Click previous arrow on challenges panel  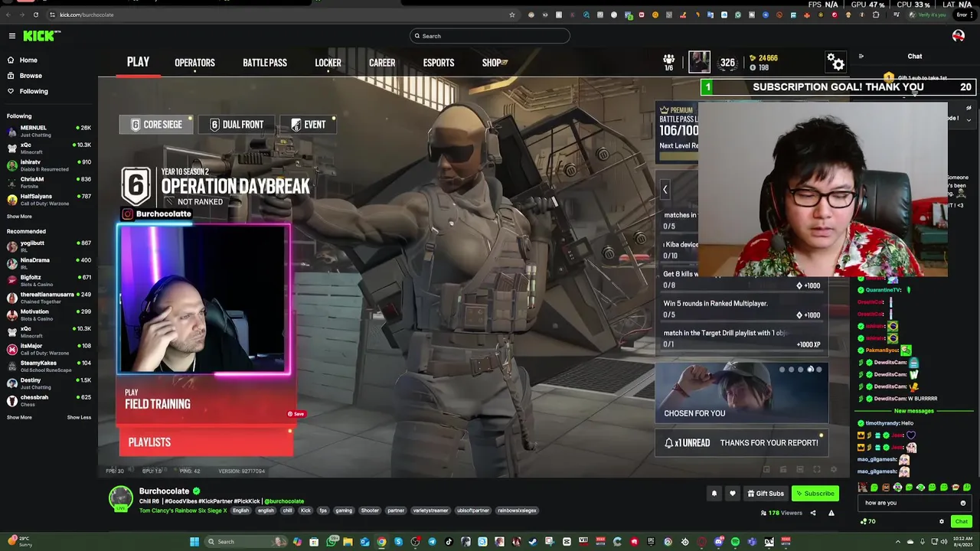665,190
